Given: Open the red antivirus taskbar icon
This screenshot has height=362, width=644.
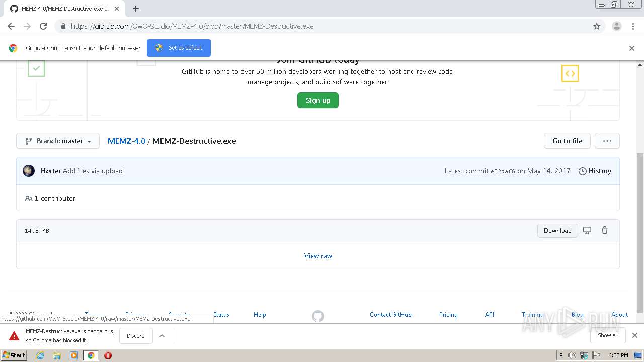Looking at the screenshot, I should click(x=108, y=355).
